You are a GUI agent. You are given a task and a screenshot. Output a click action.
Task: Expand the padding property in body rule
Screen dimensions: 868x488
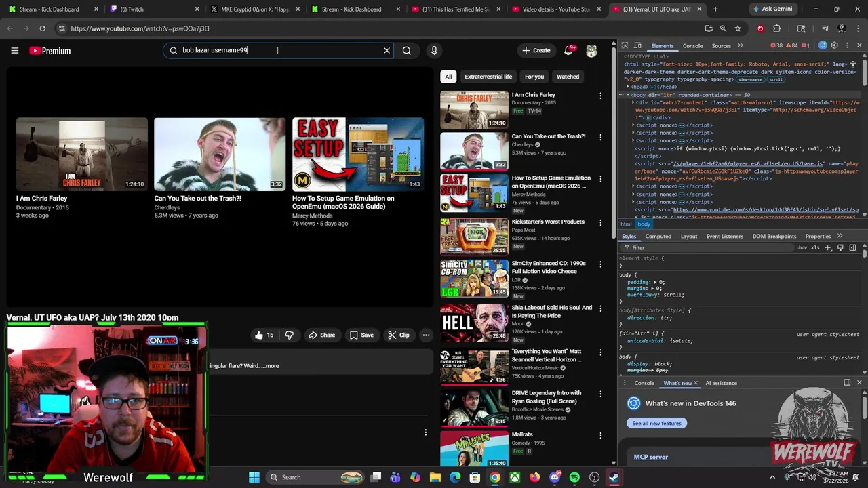click(x=654, y=282)
